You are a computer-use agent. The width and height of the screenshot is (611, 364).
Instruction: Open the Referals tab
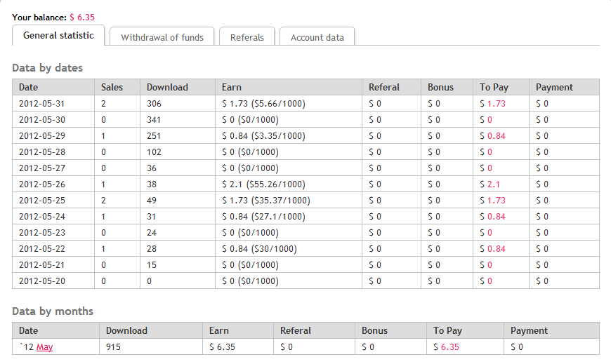247,37
